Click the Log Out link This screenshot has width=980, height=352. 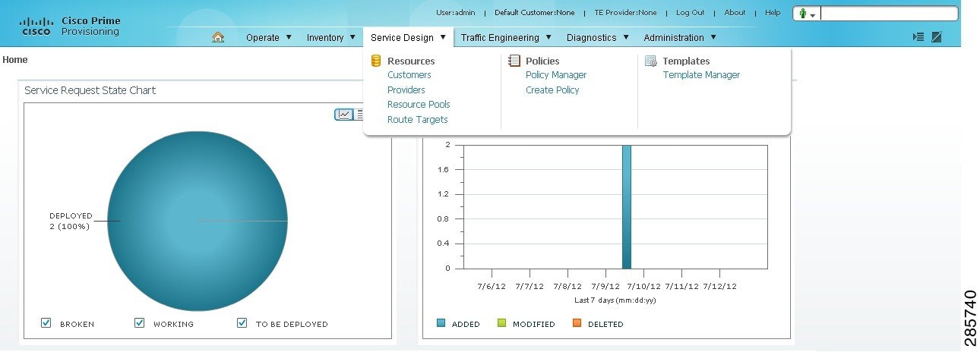pos(691,13)
